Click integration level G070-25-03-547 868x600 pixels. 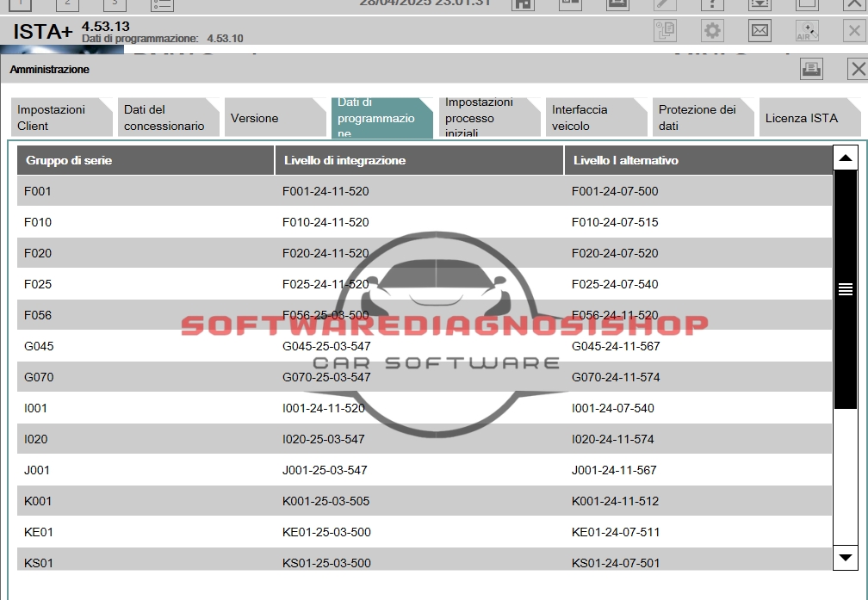coord(326,377)
